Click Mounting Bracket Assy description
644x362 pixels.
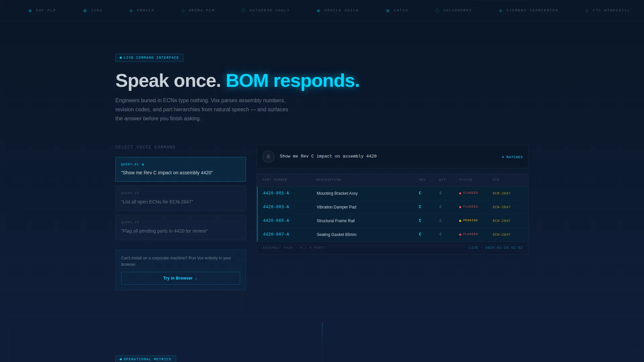337,193
